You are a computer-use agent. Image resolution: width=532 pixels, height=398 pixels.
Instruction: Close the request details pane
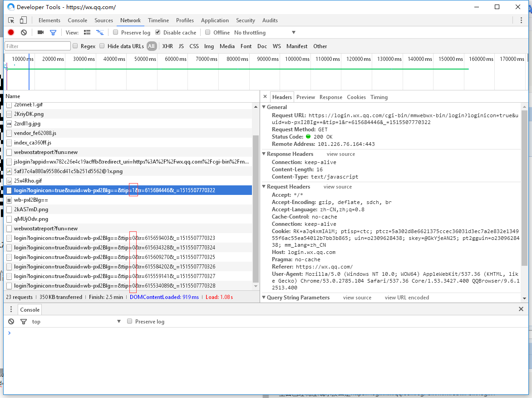[x=265, y=97]
